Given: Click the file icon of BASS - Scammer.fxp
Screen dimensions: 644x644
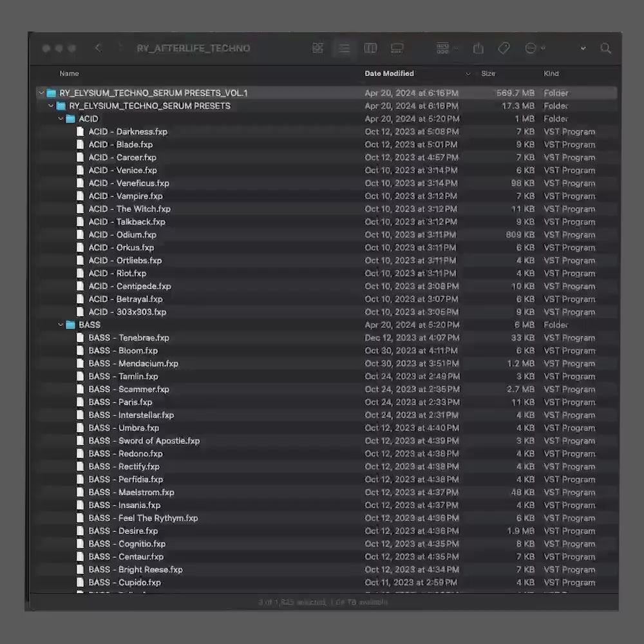Looking at the screenshot, I should tap(80, 389).
